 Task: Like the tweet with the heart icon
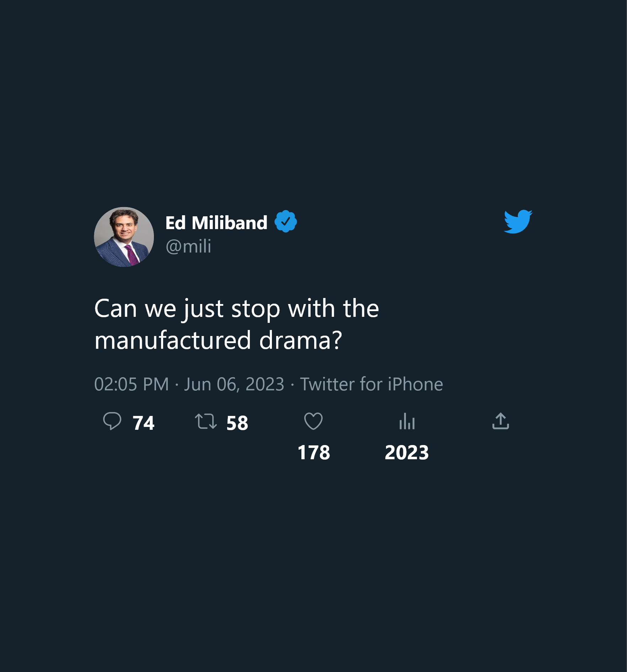point(313,421)
